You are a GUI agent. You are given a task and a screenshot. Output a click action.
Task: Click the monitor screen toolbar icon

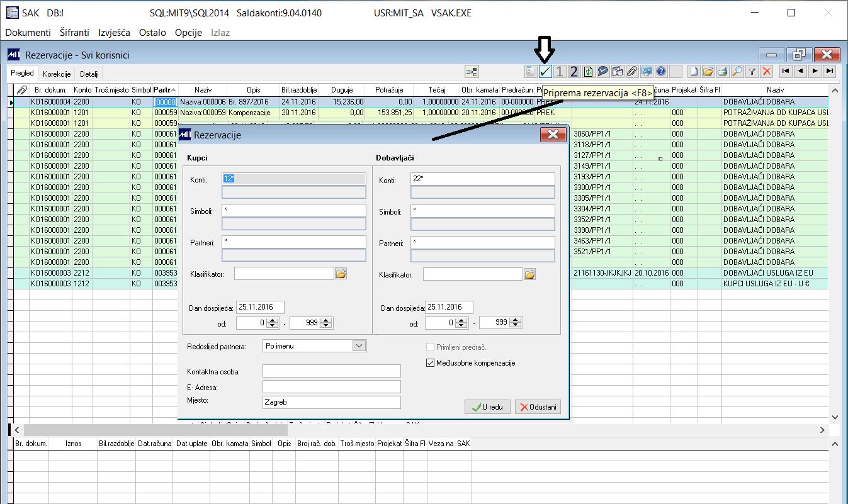tap(646, 71)
